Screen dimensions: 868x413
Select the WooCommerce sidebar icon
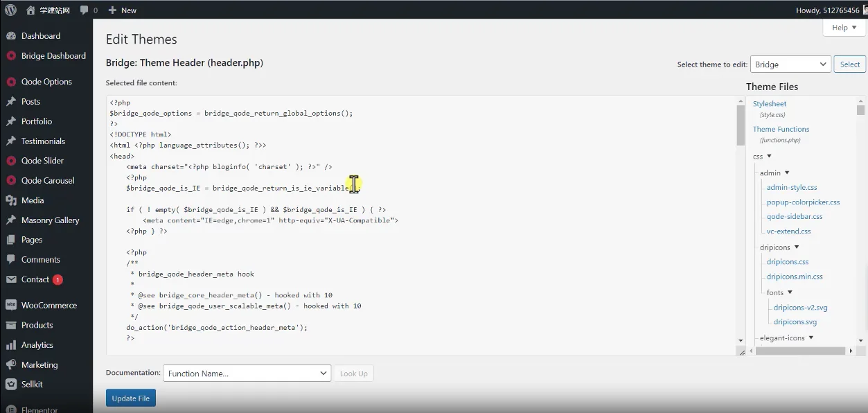(x=12, y=305)
